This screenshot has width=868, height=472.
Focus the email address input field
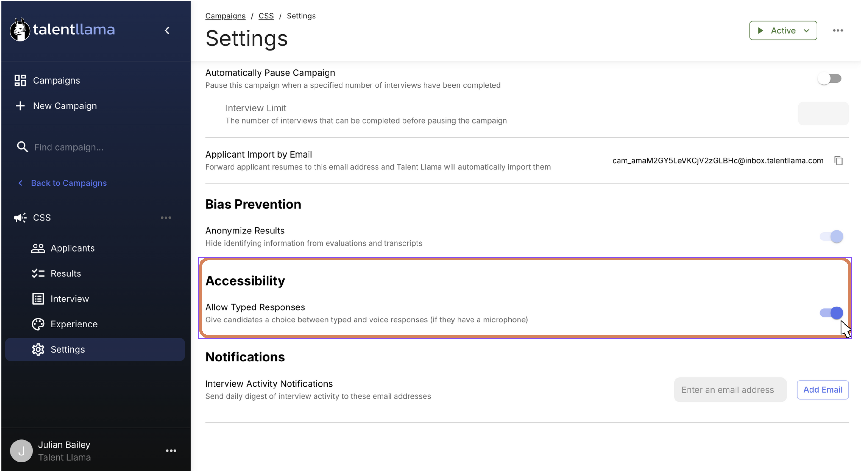coord(730,389)
